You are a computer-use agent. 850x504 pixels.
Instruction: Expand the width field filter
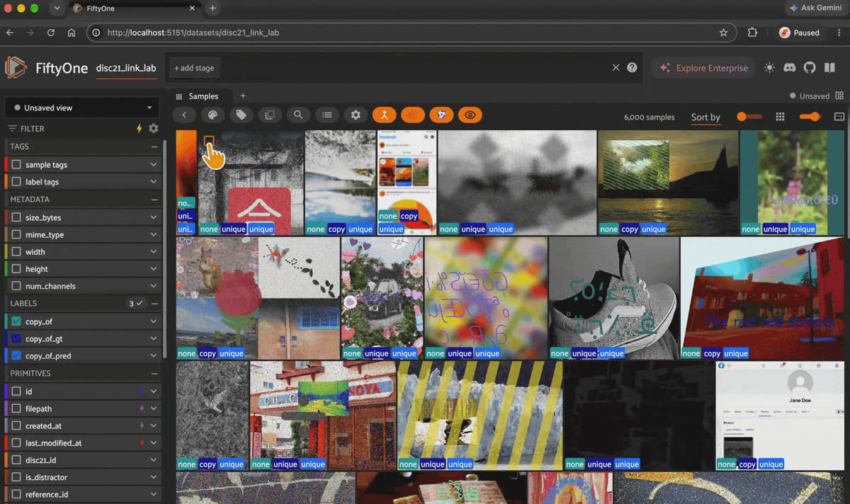pos(154,252)
